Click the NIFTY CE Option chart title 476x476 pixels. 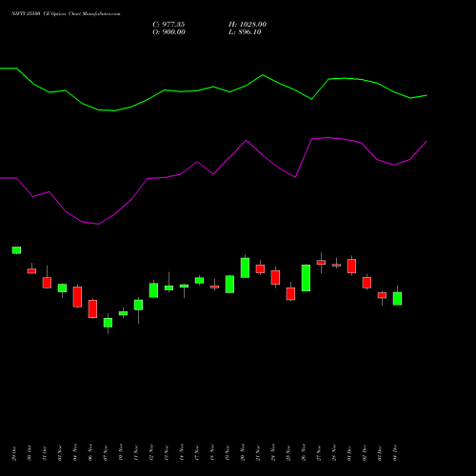pos(66,14)
